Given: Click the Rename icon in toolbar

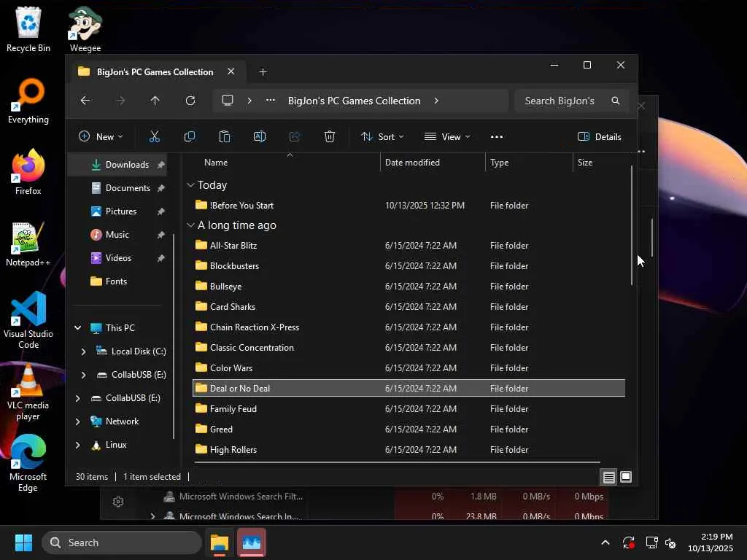Looking at the screenshot, I should [260, 136].
